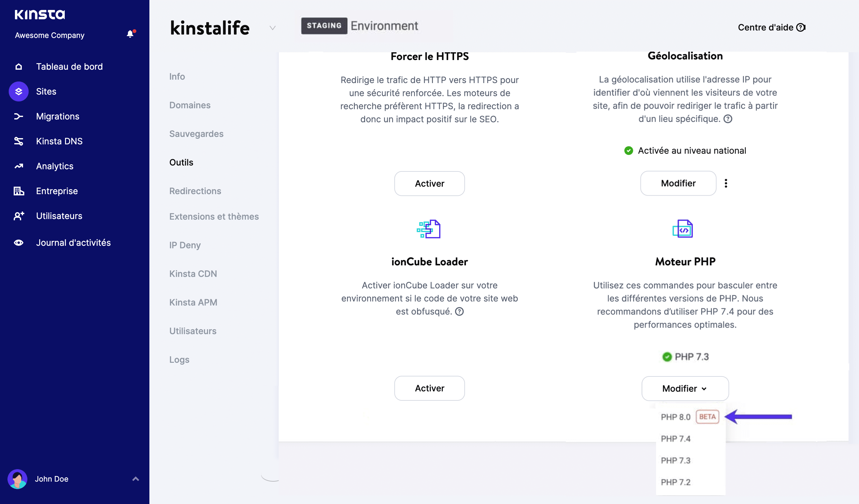Select the Entreprise building icon
The width and height of the screenshot is (859, 504).
coord(18,191)
